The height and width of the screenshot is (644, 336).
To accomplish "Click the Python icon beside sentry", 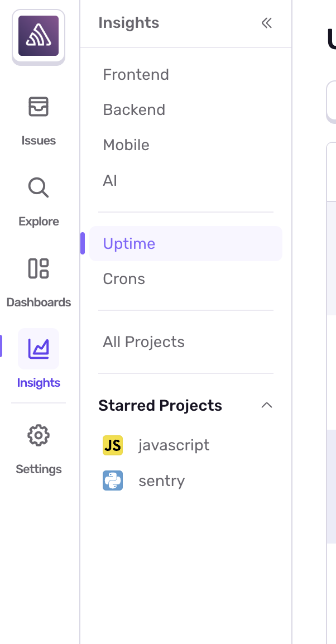I will click(x=113, y=481).
